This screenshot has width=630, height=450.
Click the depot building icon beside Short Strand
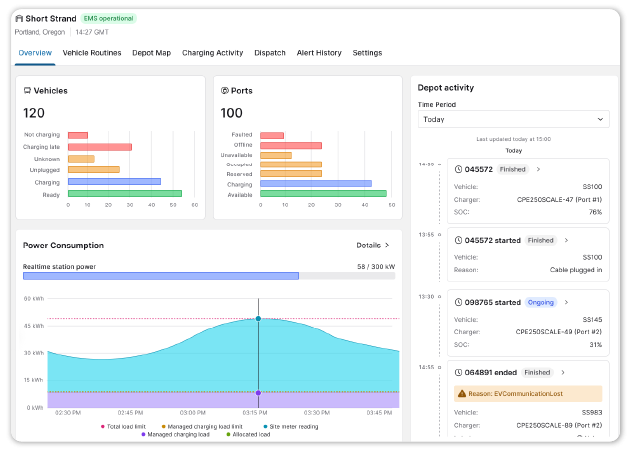tap(20, 18)
